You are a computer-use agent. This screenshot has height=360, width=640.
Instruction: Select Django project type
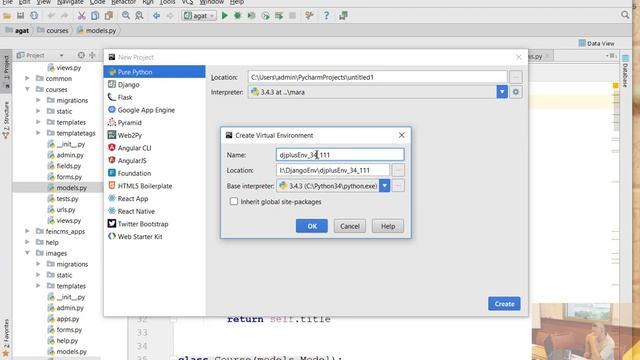(154, 84)
